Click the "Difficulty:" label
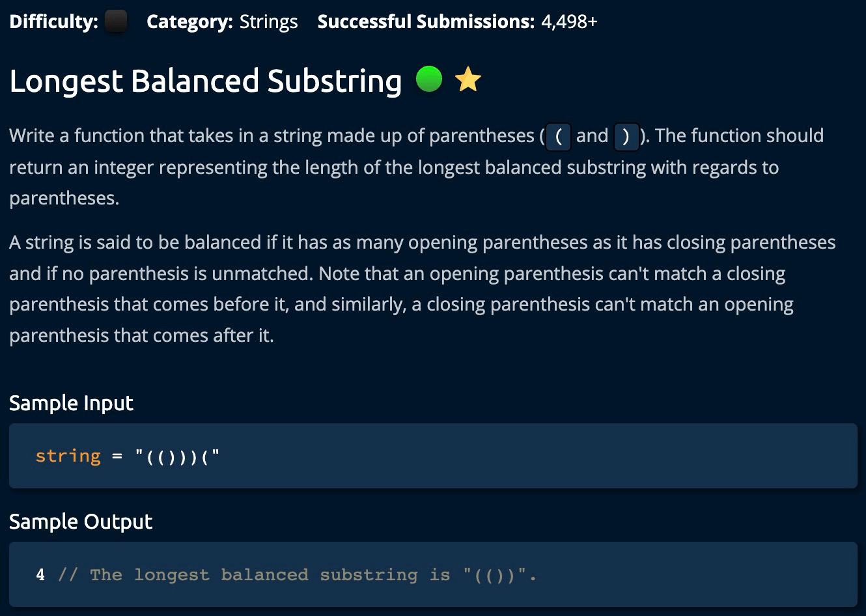Screen dimensions: 866x616 click(x=53, y=21)
